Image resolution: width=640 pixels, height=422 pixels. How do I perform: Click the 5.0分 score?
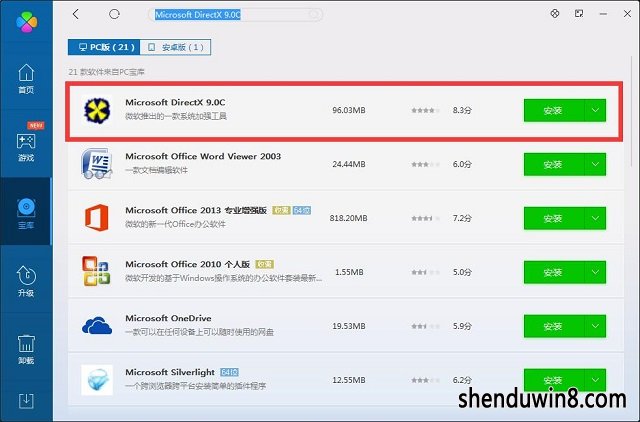(x=462, y=272)
